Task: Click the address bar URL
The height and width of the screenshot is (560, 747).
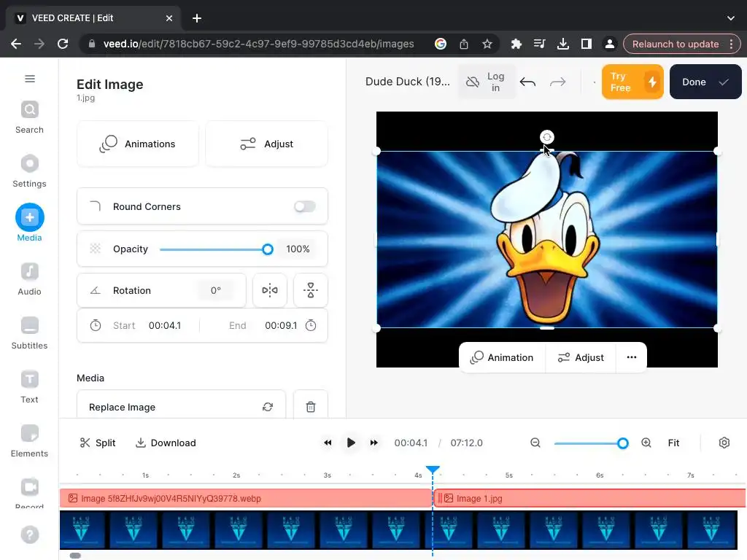Action: [x=259, y=44]
